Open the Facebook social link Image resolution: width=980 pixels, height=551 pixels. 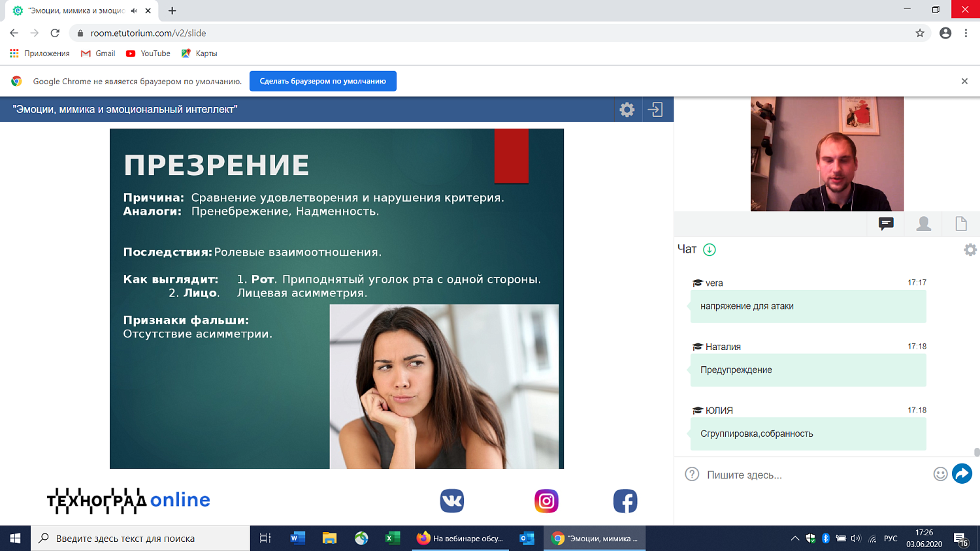point(625,501)
